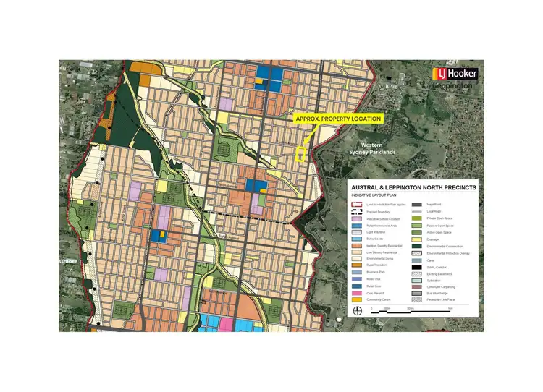Click the Pedestrian Link/Plaza legend symbol
Viewport: 543px width, 392px height.
[417, 299]
